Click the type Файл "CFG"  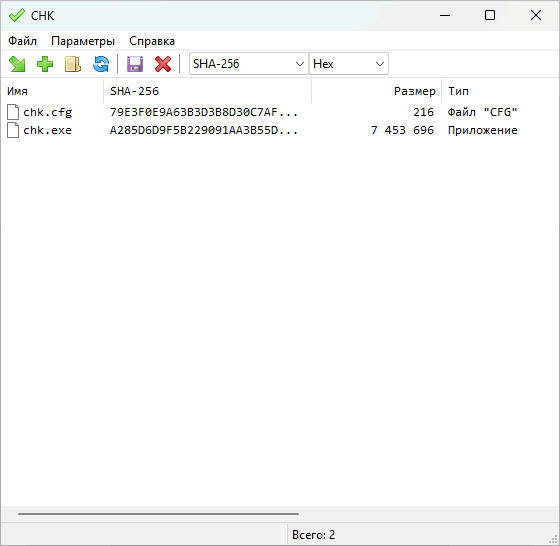point(482,112)
